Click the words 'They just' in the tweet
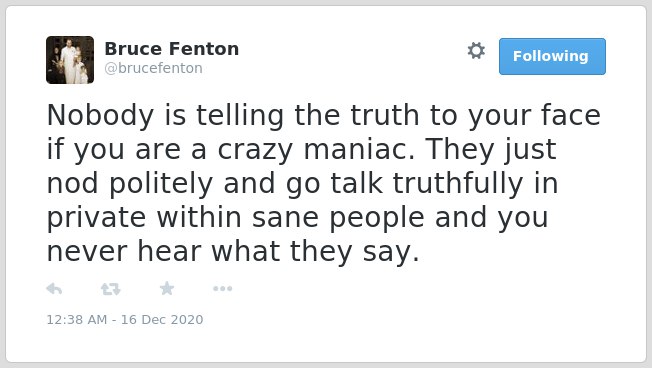 pyautogui.click(x=491, y=150)
